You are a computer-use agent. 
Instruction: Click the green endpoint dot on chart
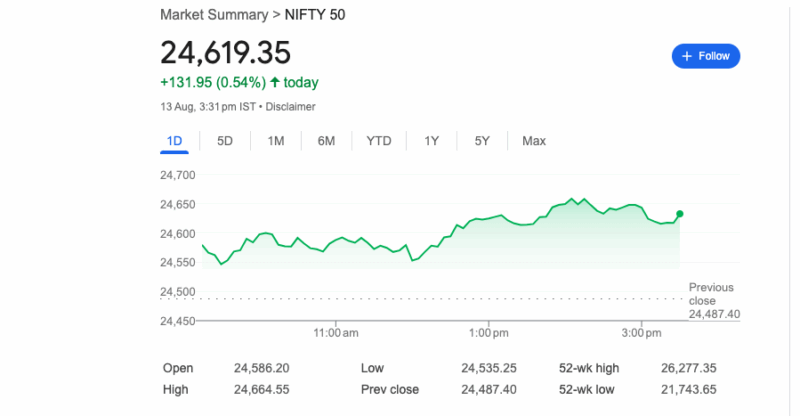click(680, 214)
